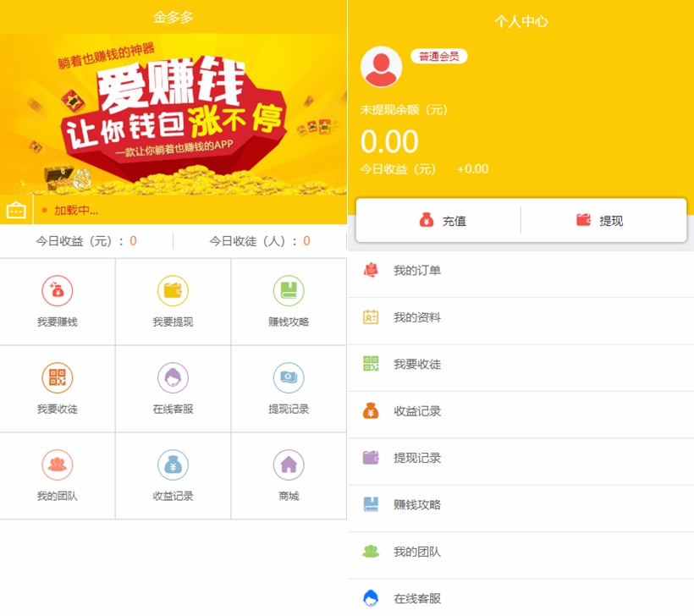Click the orange bag icon for 收益记录

click(371, 410)
